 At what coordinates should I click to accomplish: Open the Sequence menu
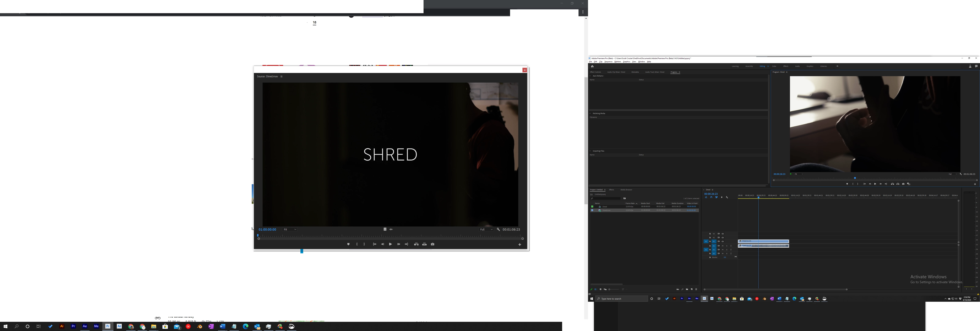[608, 62]
